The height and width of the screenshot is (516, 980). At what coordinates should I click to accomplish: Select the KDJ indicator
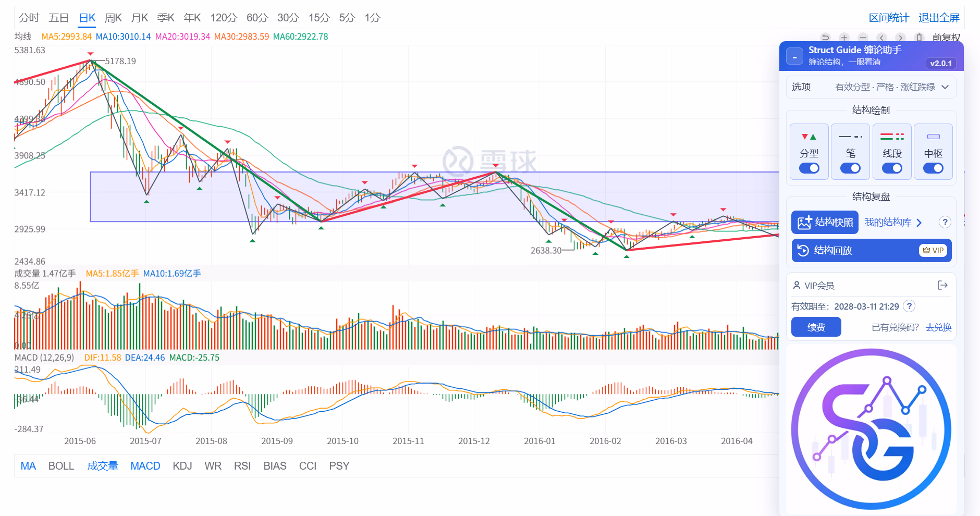click(x=182, y=466)
